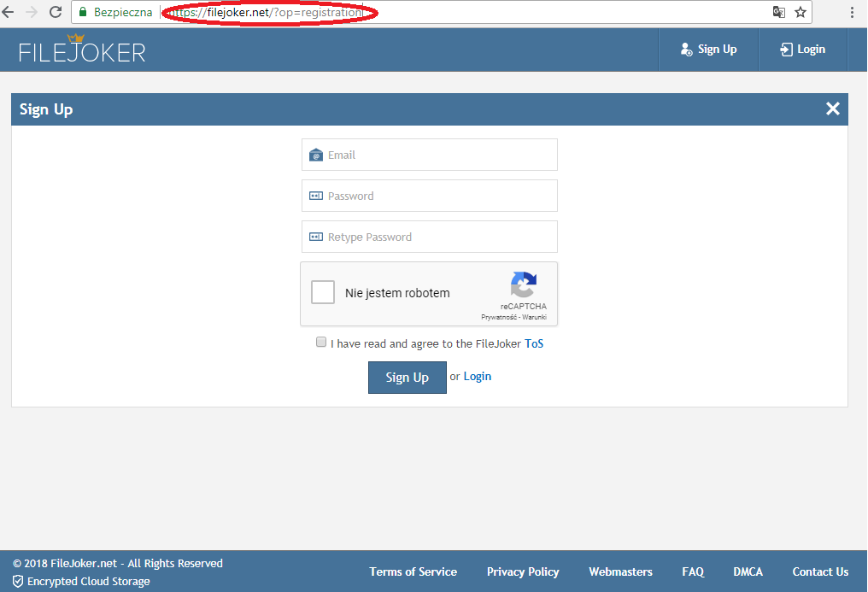Screen dimensions: 868x592
Task: Open Login in top navigation
Action: (x=802, y=50)
